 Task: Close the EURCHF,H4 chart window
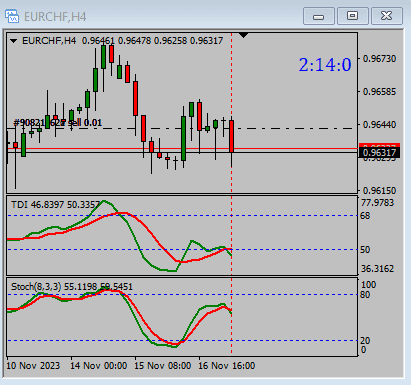point(387,16)
